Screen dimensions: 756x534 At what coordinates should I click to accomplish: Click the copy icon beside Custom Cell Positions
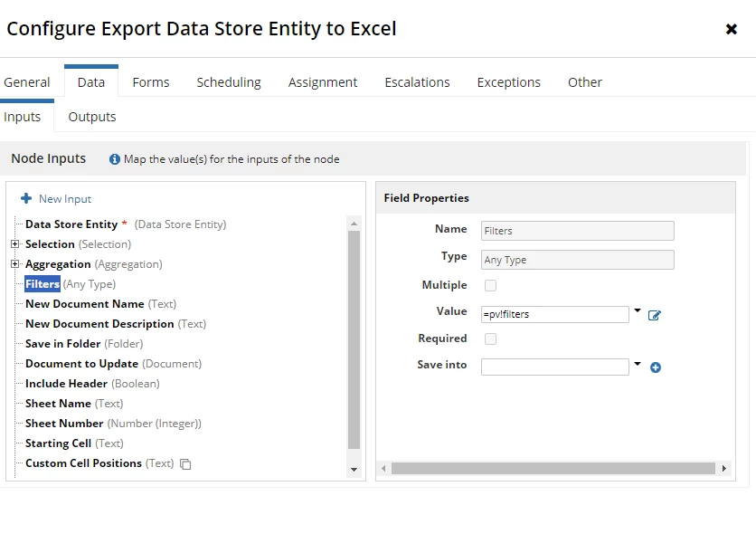click(185, 464)
